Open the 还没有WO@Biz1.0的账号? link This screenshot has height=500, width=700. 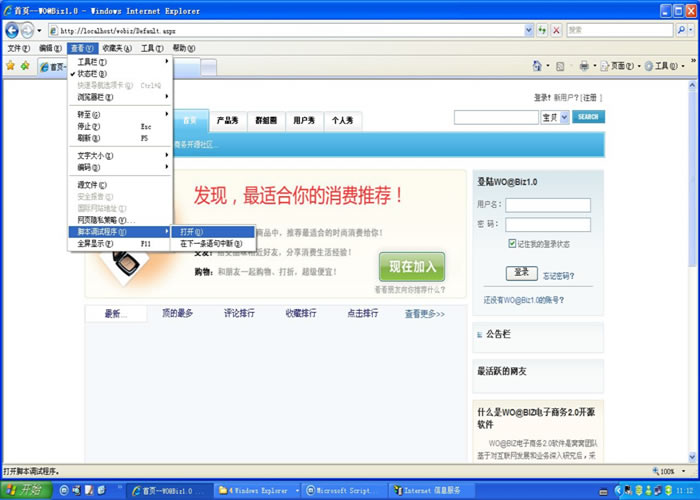(524, 300)
